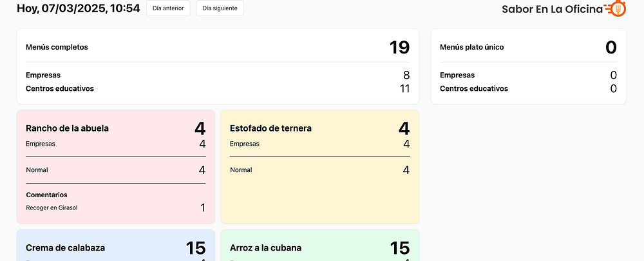Select the blue Crema de calabaza card
The image size is (644, 261).
pyautogui.click(x=116, y=245)
